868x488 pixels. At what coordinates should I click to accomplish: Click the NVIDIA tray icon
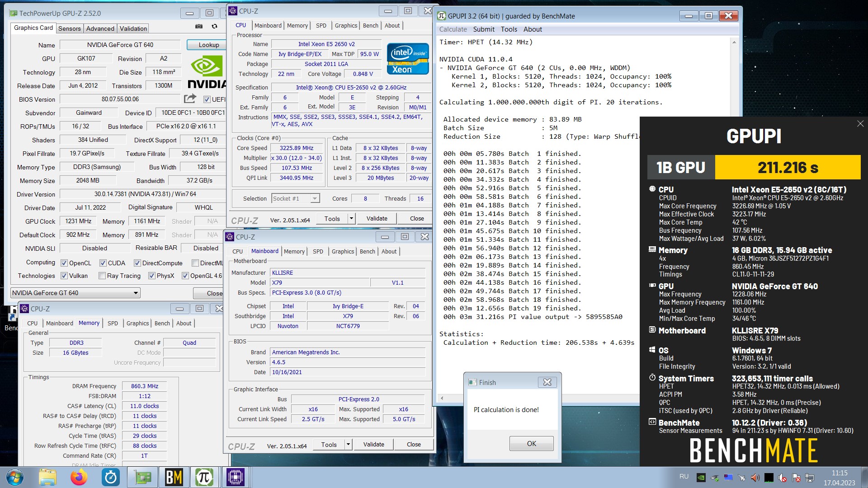tap(701, 477)
